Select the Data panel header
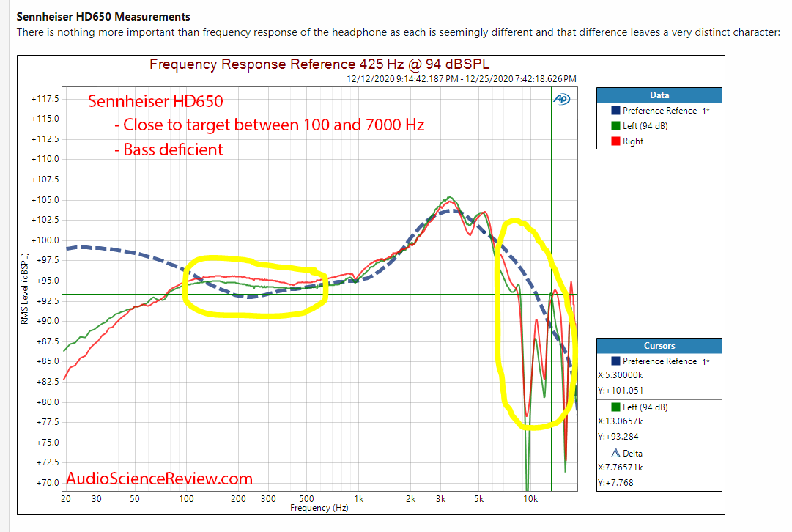Image resolution: width=792 pixels, height=532 pixels. pos(659,95)
